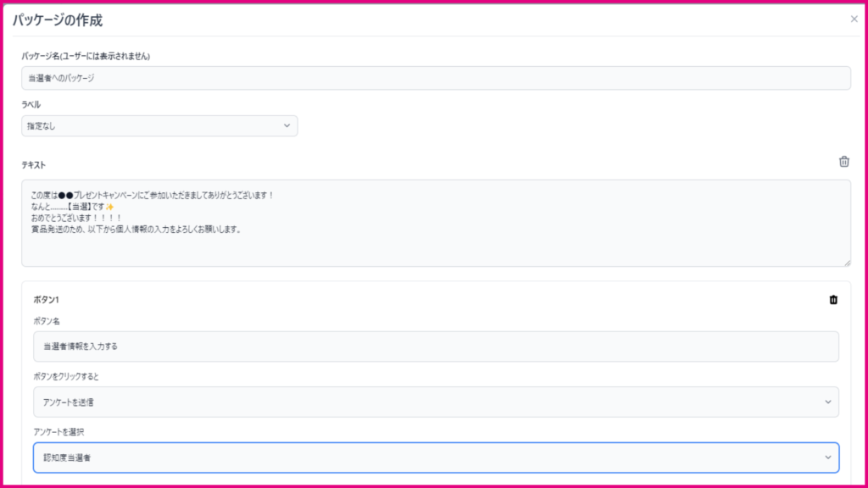Viewport: 868px width, 488px height.
Task: Click the アンケートを選択 label
Action: coord(58,432)
